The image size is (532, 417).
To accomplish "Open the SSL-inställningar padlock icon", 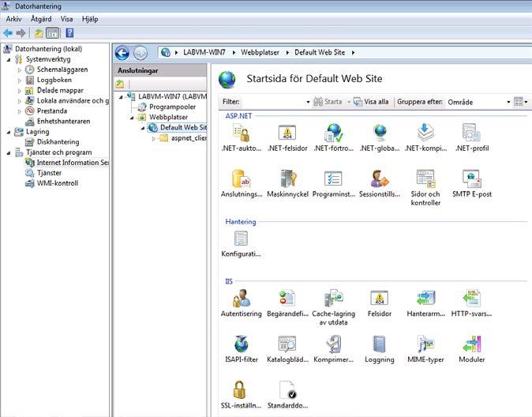I will click(239, 390).
